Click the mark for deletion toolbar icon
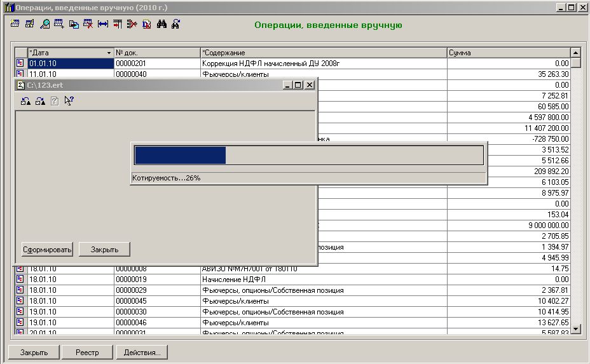This screenshot has height=364, width=590. [88, 24]
